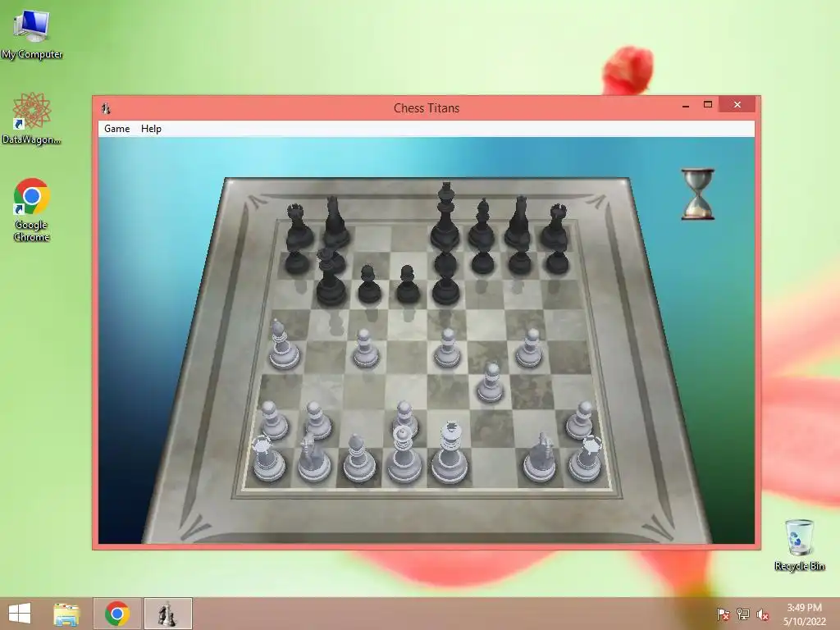Select the white knight next to the left white rook
Screen dimensions: 840x630
(x=314, y=457)
